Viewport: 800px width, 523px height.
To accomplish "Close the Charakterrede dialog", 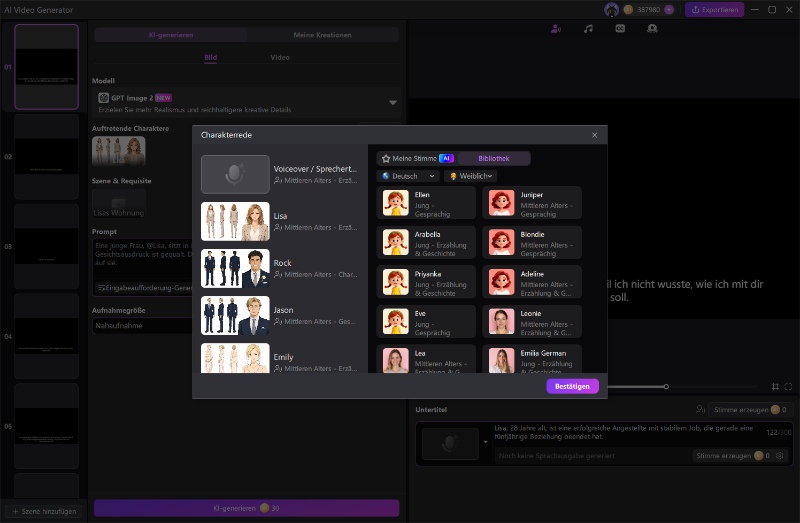I will (594, 135).
